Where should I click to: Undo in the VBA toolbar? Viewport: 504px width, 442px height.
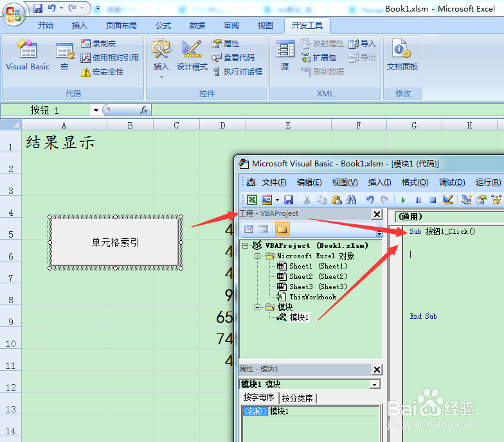point(370,200)
